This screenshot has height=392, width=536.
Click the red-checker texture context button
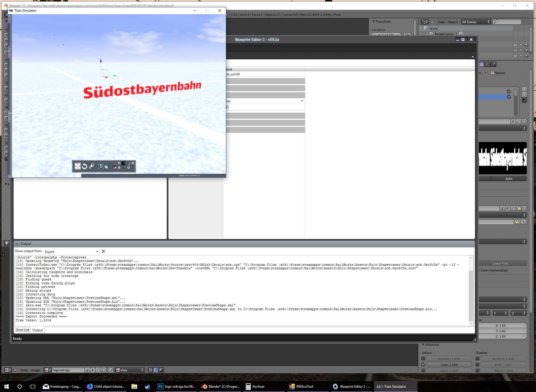coord(481,64)
